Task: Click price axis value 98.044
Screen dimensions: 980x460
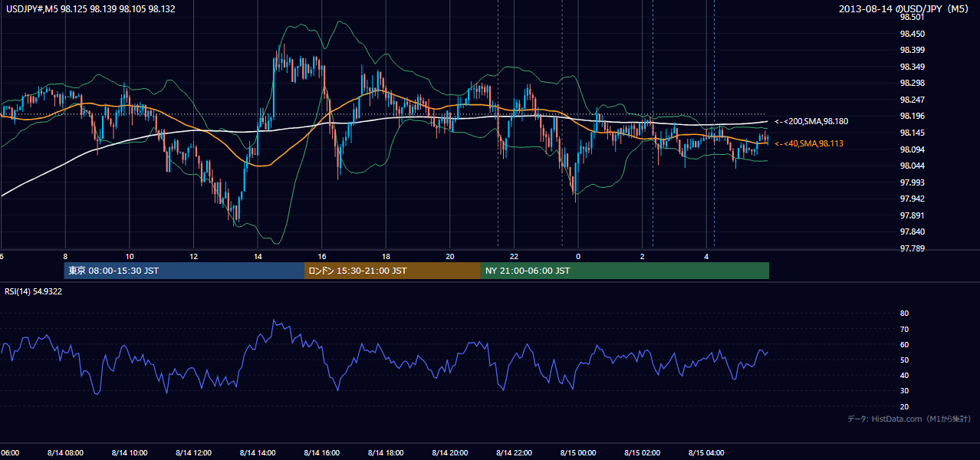Action: (911, 166)
